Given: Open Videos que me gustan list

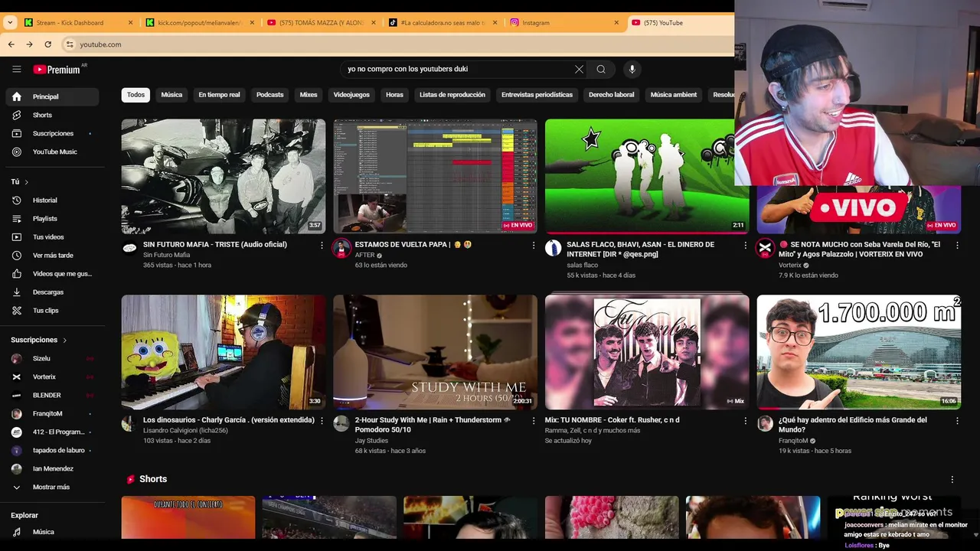Looking at the screenshot, I should click(x=52, y=273).
